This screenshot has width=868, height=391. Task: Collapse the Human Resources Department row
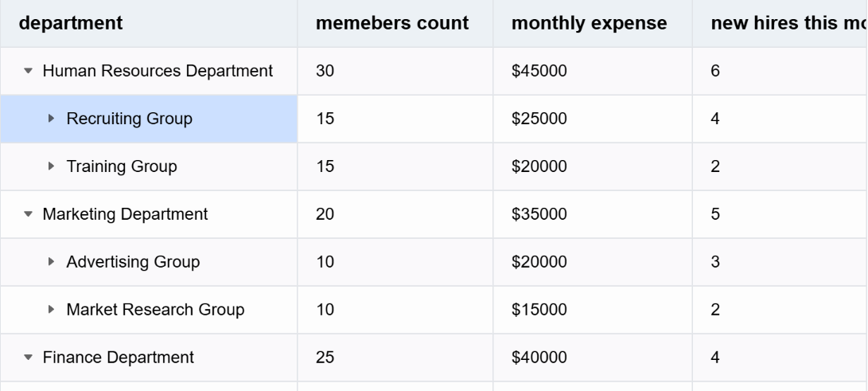coord(29,72)
